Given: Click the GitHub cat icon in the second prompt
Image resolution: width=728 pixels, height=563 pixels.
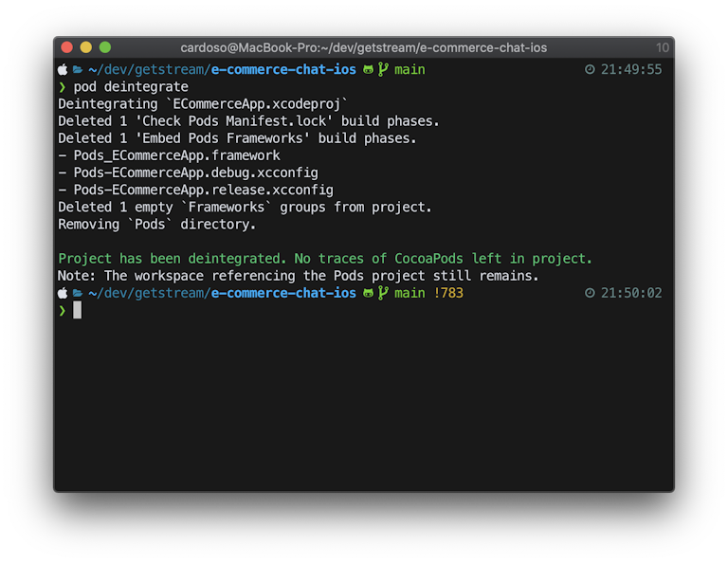Looking at the screenshot, I should click(x=368, y=293).
